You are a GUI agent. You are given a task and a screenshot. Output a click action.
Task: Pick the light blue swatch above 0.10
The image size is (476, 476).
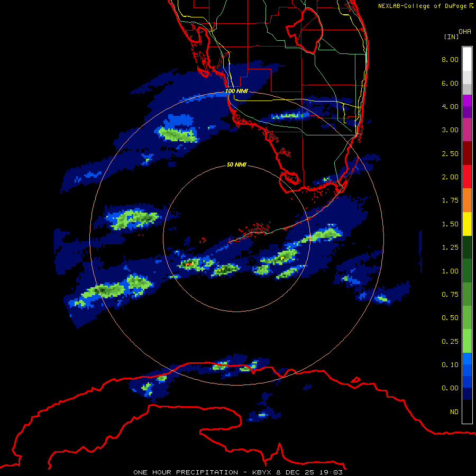[467, 359]
